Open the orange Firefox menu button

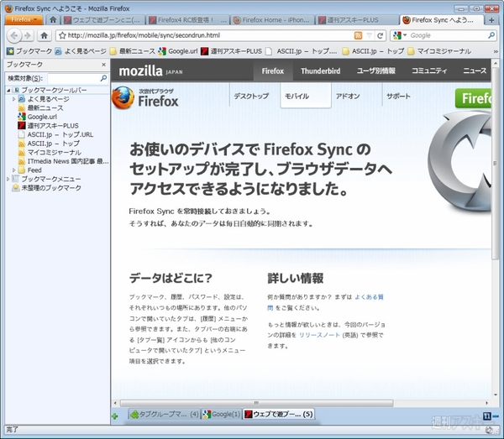[24, 19]
